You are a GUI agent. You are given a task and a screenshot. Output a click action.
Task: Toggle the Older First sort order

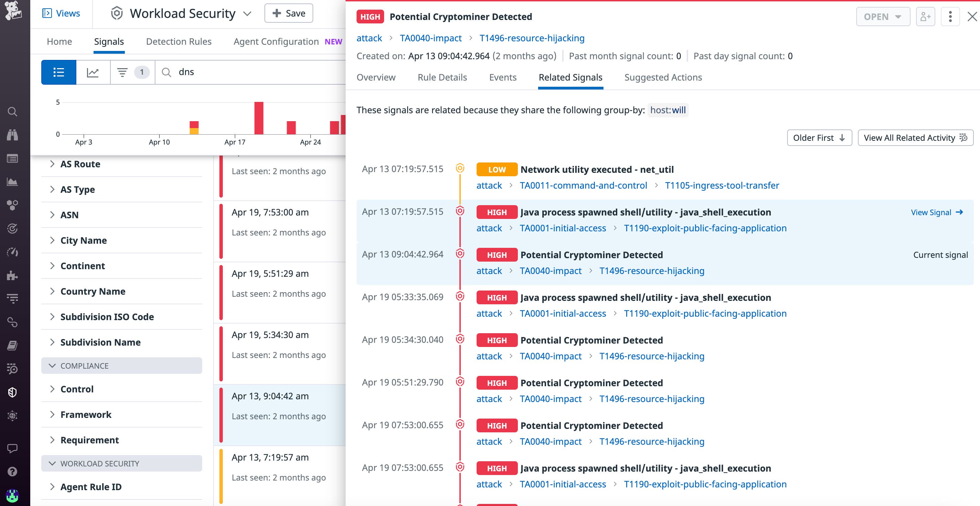coord(819,138)
